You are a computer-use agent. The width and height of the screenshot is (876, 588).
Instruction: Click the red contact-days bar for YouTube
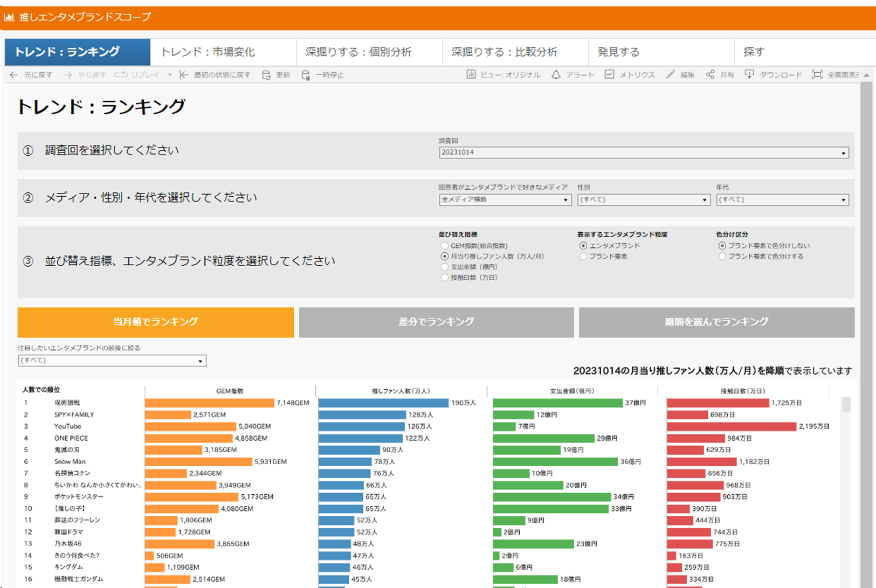(732, 426)
